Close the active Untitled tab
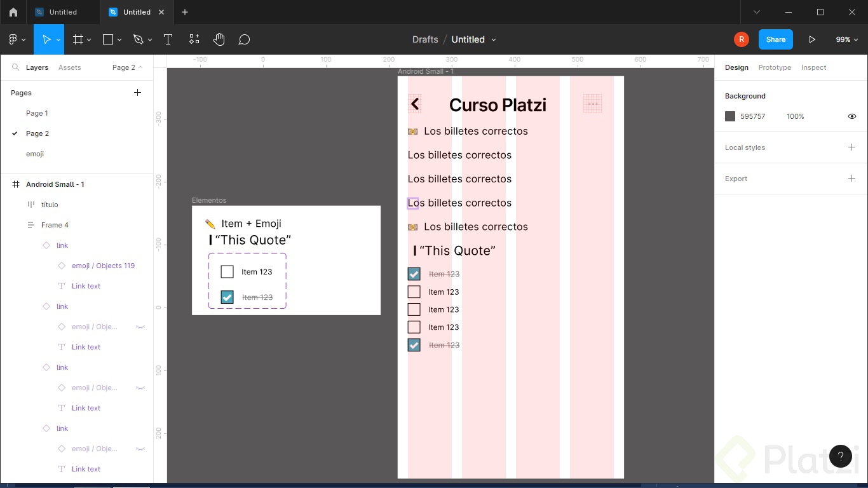 pos(161,12)
